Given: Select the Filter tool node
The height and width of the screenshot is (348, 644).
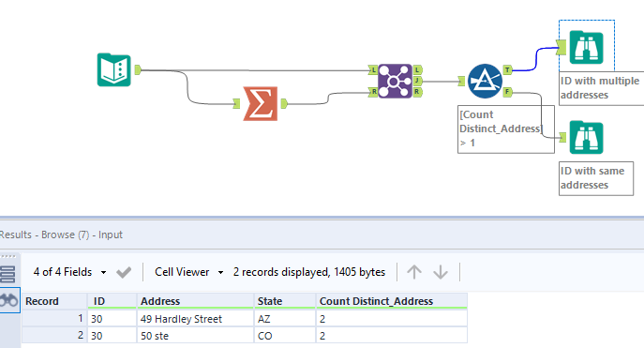Looking at the screenshot, I should click(x=485, y=81).
